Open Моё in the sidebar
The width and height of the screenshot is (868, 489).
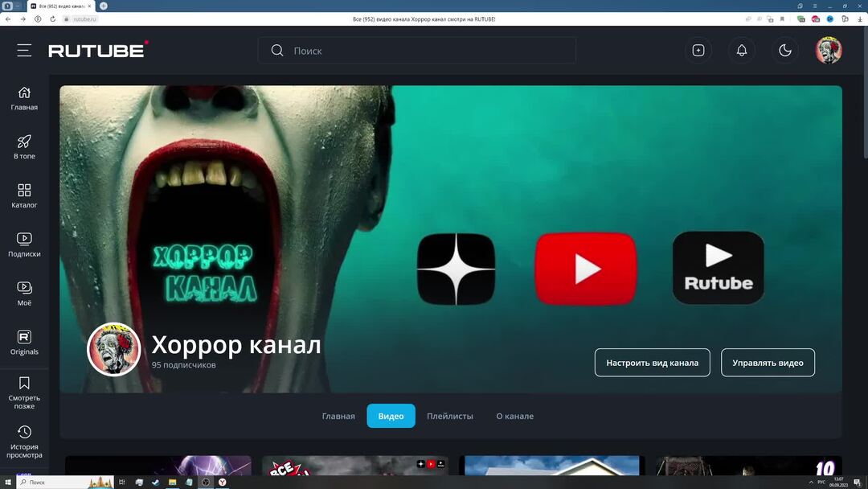(24, 294)
